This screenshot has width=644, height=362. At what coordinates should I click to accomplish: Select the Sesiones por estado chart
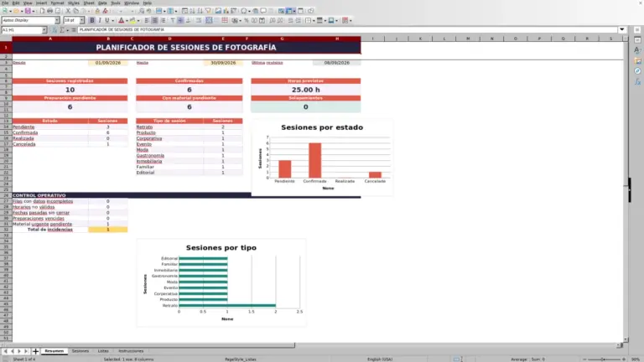(322, 158)
